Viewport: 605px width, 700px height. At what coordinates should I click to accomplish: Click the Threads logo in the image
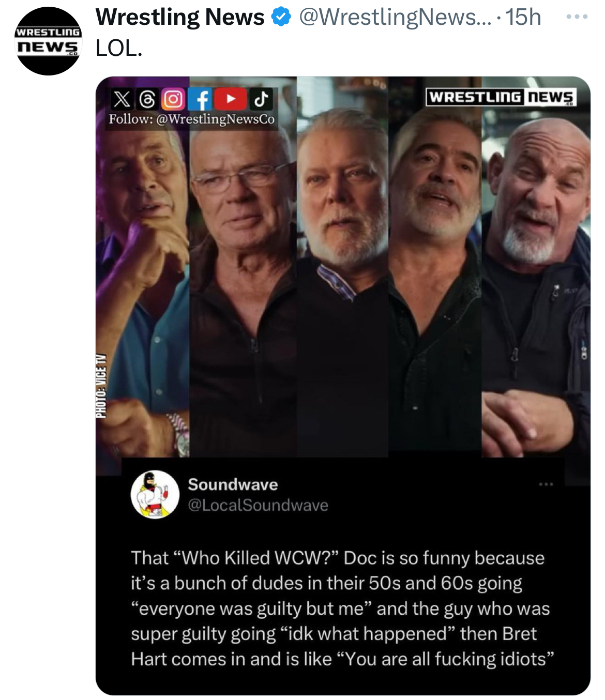147,99
